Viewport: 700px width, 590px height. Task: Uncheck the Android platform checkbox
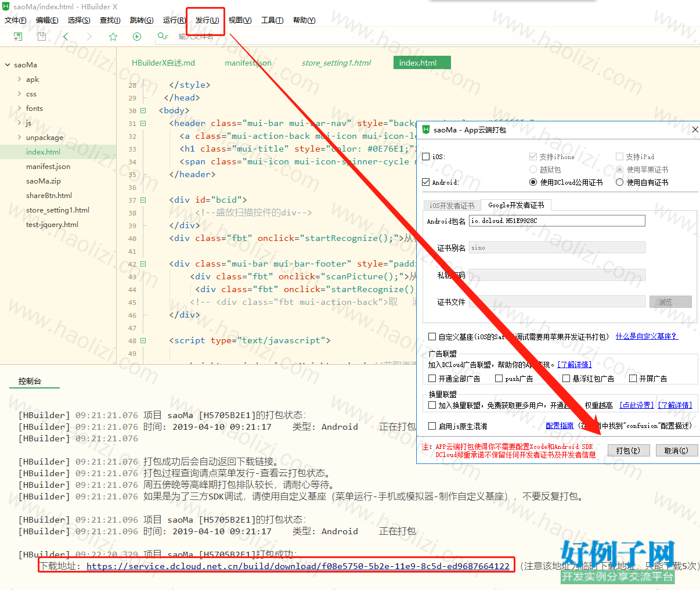point(426,182)
